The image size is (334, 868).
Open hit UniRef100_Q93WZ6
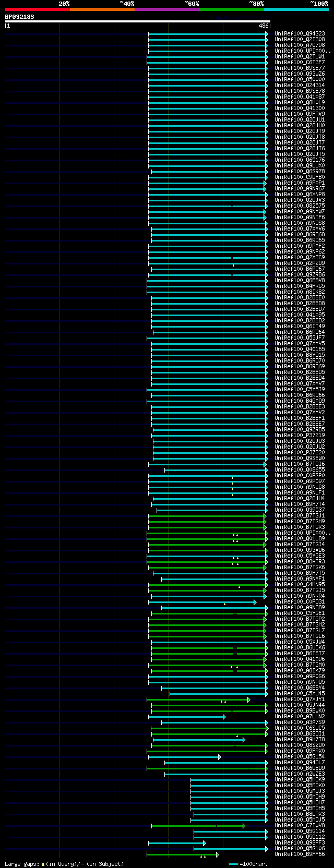coord(300,74)
